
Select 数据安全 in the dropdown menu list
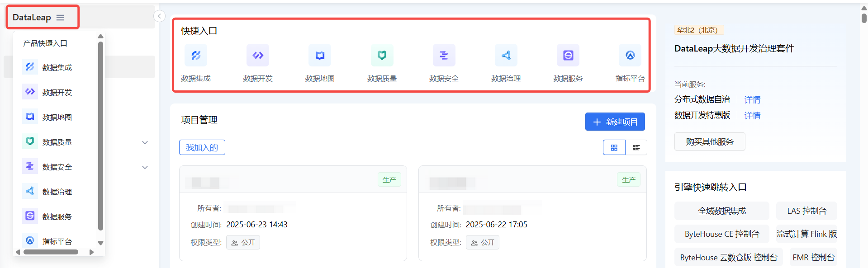pos(55,167)
